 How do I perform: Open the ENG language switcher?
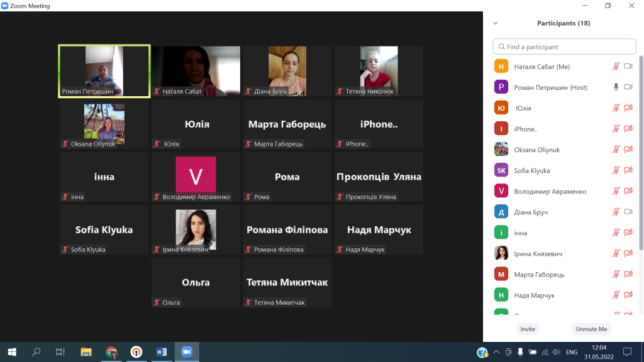pyautogui.click(x=571, y=352)
